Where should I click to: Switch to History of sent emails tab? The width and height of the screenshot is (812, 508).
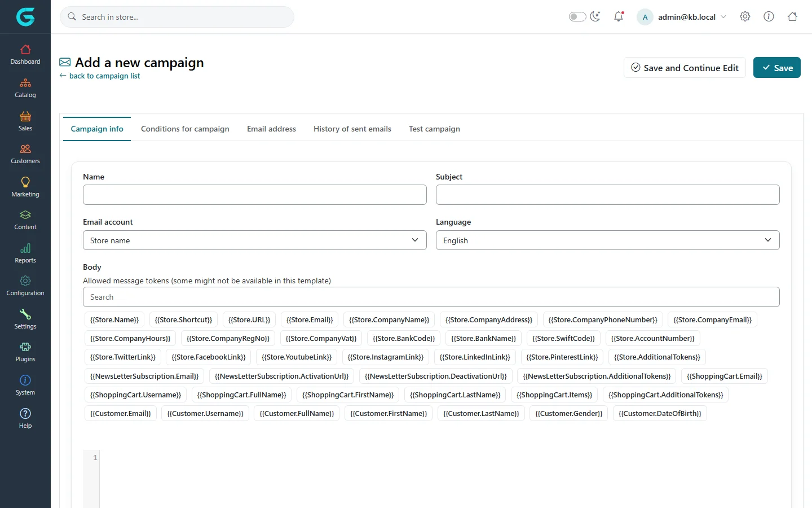tap(352, 129)
